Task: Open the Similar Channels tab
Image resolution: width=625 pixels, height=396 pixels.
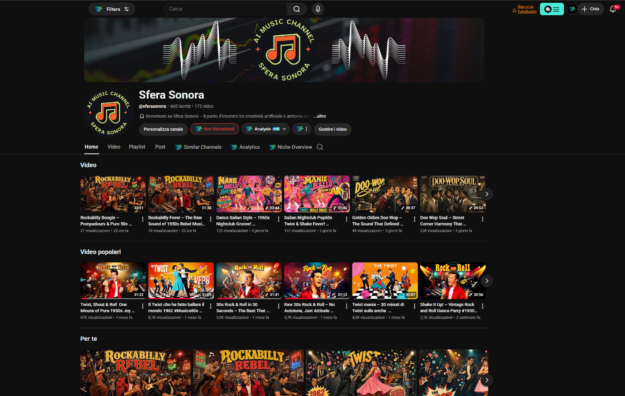Action: 199,147
